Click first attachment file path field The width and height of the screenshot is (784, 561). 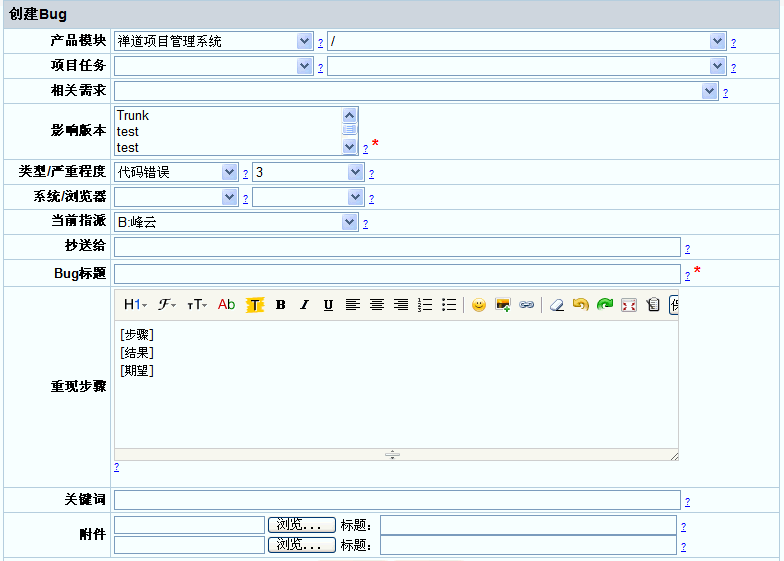(x=190, y=525)
